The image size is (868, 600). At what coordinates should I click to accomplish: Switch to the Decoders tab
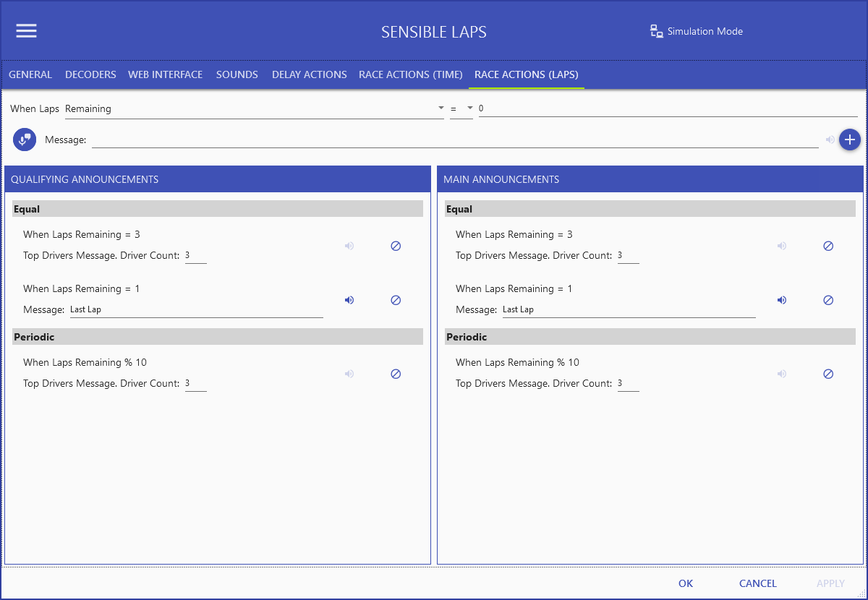(90, 74)
